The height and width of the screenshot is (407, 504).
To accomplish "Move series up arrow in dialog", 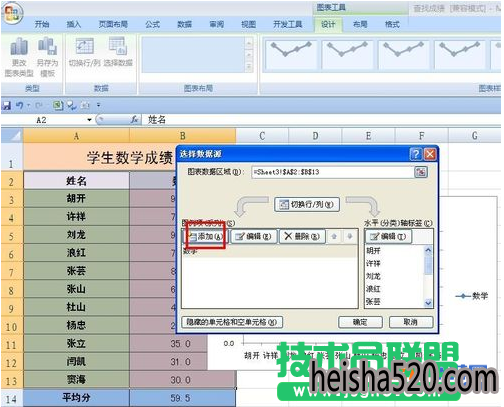I will (334, 236).
